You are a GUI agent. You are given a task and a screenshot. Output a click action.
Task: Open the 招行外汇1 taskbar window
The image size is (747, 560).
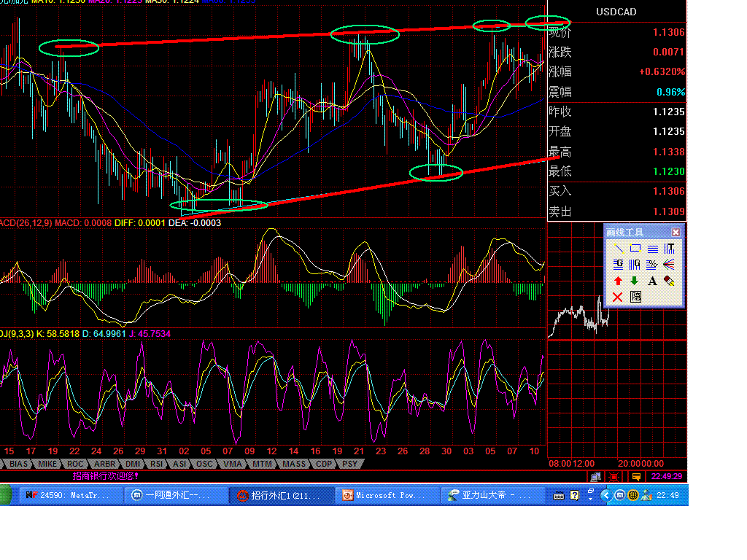pyautogui.click(x=280, y=495)
